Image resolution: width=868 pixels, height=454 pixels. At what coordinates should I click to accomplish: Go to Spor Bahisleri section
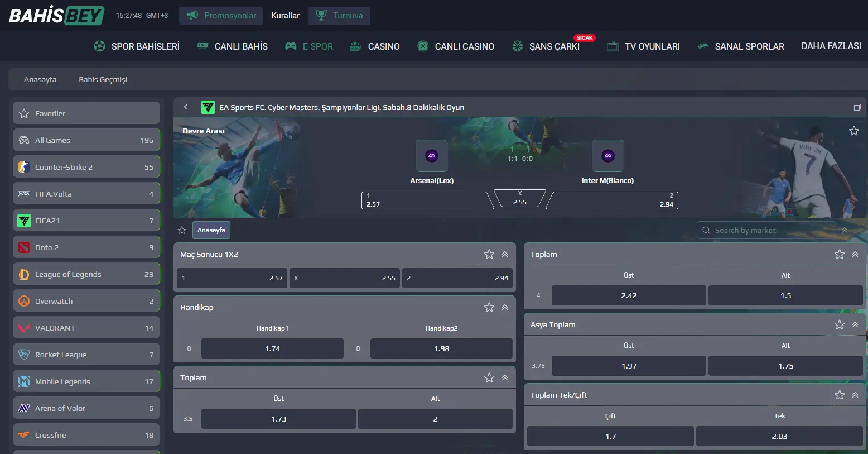coord(137,46)
